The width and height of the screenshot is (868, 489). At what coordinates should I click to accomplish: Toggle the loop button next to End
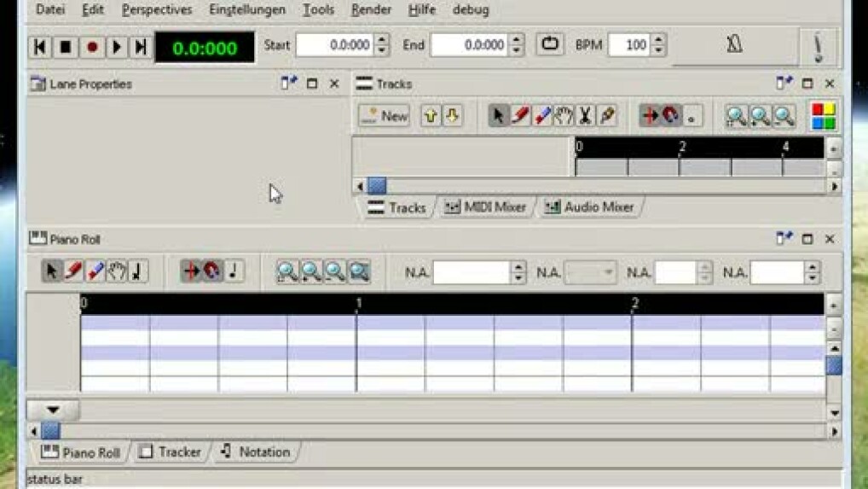point(550,44)
